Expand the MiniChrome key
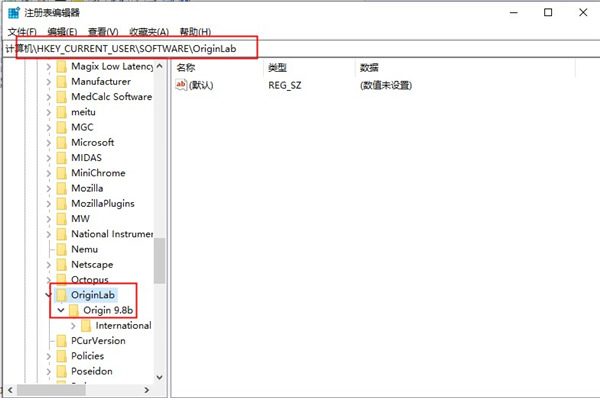The height and width of the screenshot is (398, 600). [48, 173]
